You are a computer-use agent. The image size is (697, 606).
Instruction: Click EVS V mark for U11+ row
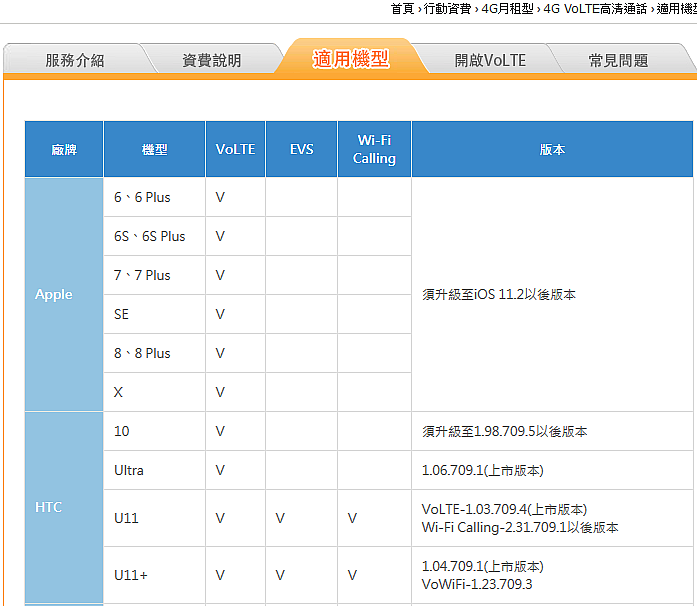(280, 575)
